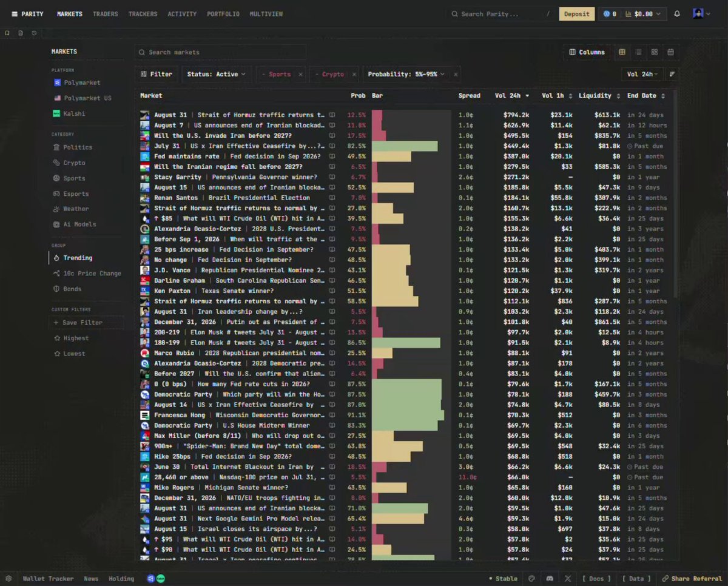Viewport: 728px width, 586px height.
Task: Open the hamburger menu beside PARITY
Action: point(15,14)
